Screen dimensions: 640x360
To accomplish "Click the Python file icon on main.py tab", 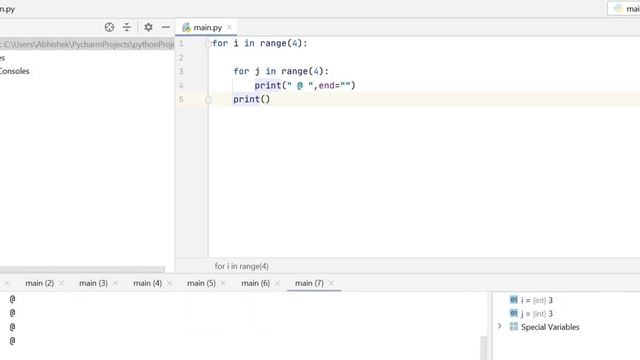I will (x=186, y=27).
